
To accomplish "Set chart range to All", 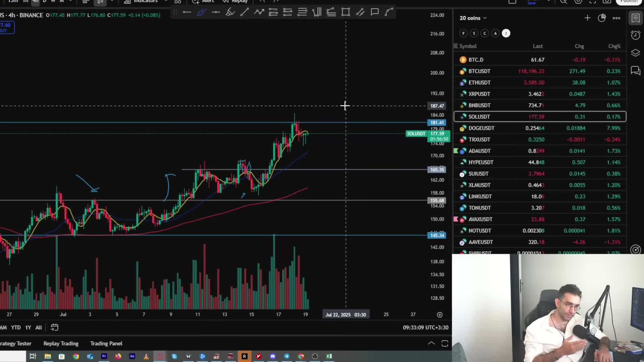I will [x=39, y=327].
